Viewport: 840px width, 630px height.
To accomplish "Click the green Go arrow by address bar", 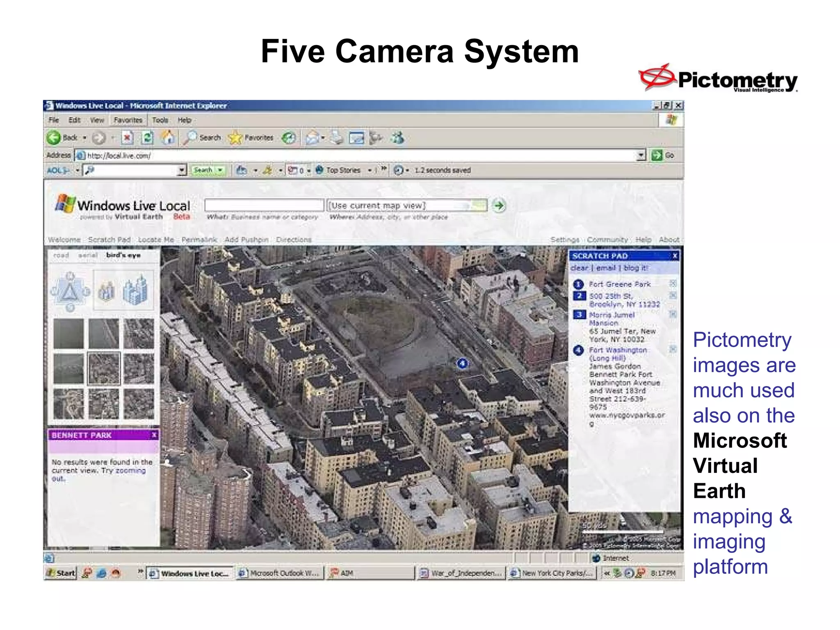I will pyautogui.click(x=657, y=155).
